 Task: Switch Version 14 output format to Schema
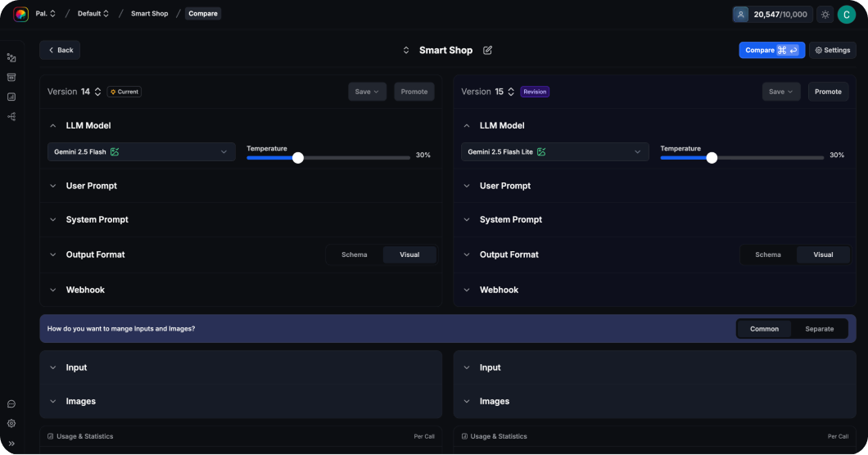[354, 255]
